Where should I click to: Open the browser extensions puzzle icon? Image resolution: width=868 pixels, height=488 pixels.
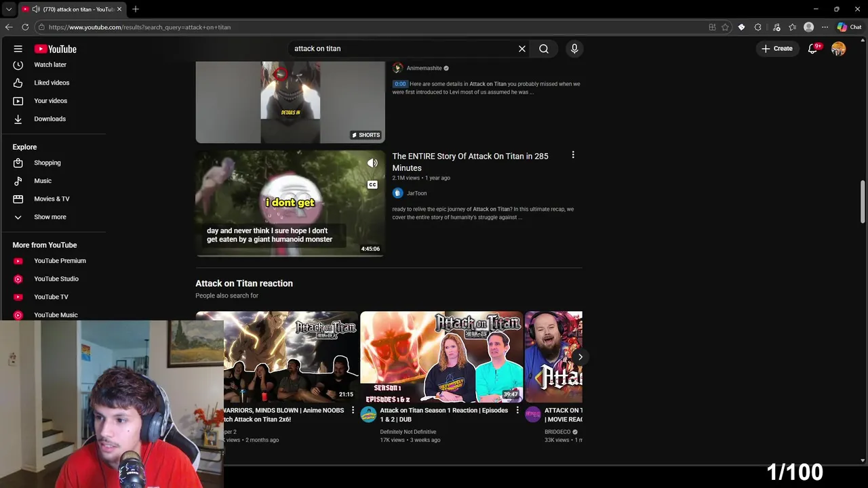point(757,27)
